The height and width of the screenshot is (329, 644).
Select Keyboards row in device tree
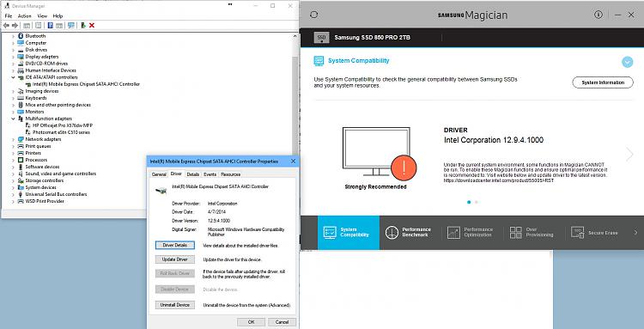(x=32, y=98)
